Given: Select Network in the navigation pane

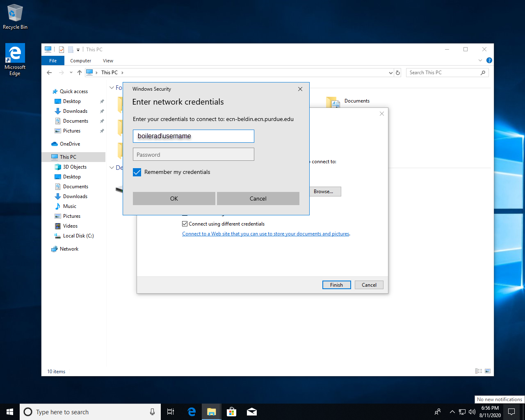Looking at the screenshot, I should [69, 249].
